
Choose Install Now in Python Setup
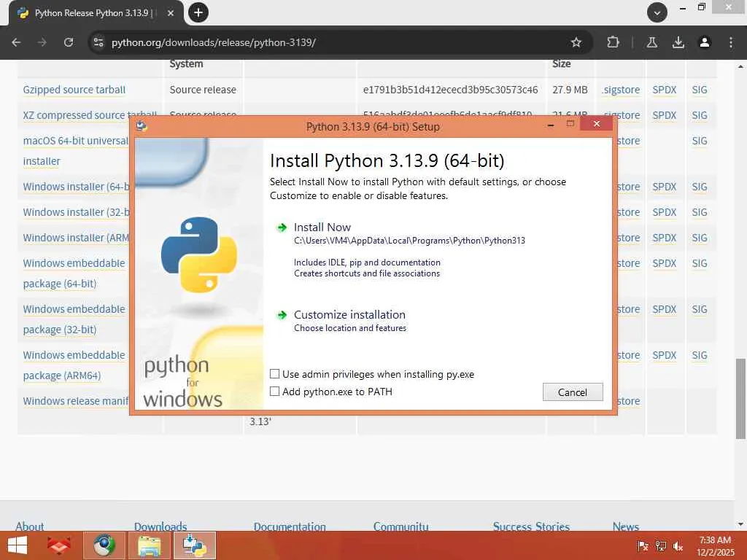click(322, 227)
